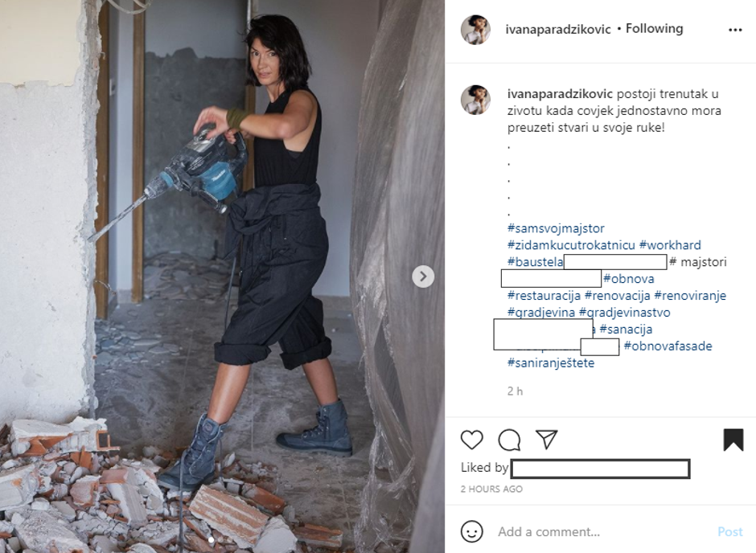Open the #restauracija hashtag

click(544, 296)
